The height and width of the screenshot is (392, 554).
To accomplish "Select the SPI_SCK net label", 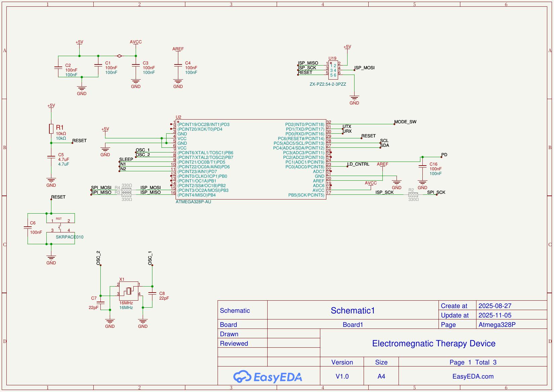I will click(x=436, y=192).
